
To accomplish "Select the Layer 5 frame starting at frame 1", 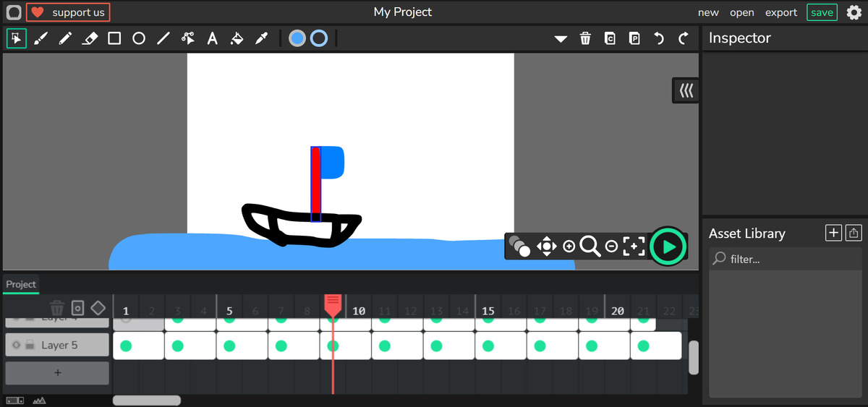I will pyautogui.click(x=139, y=346).
